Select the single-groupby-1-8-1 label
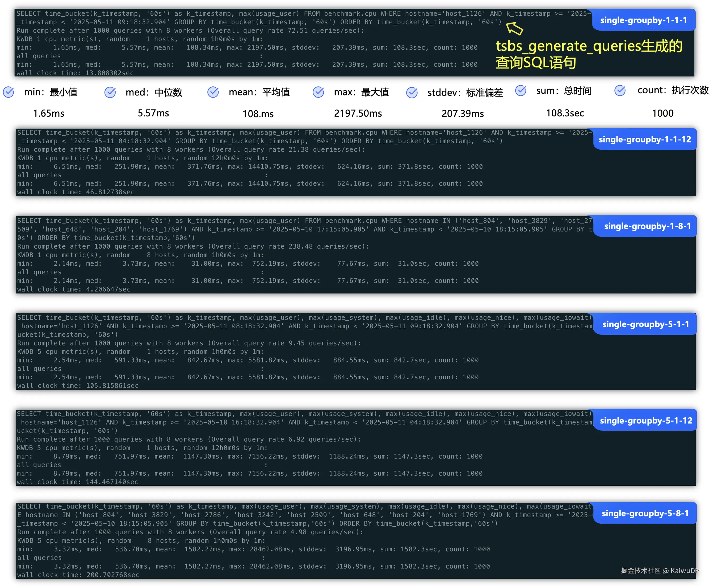The height and width of the screenshot is (588, 713). [x=647, y=226]
